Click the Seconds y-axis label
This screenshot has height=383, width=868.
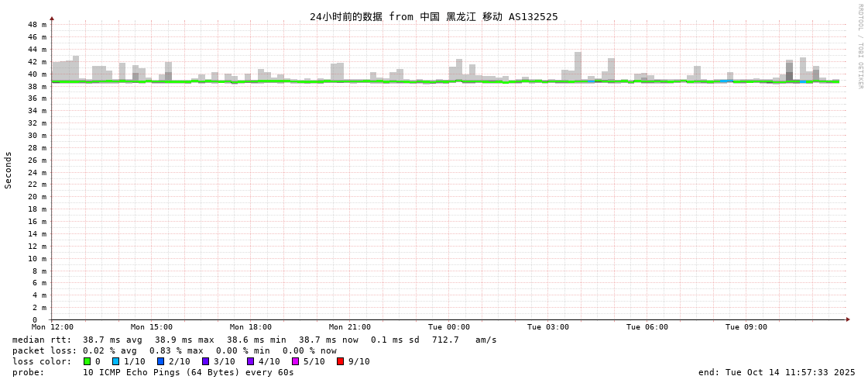coord(9,170)
